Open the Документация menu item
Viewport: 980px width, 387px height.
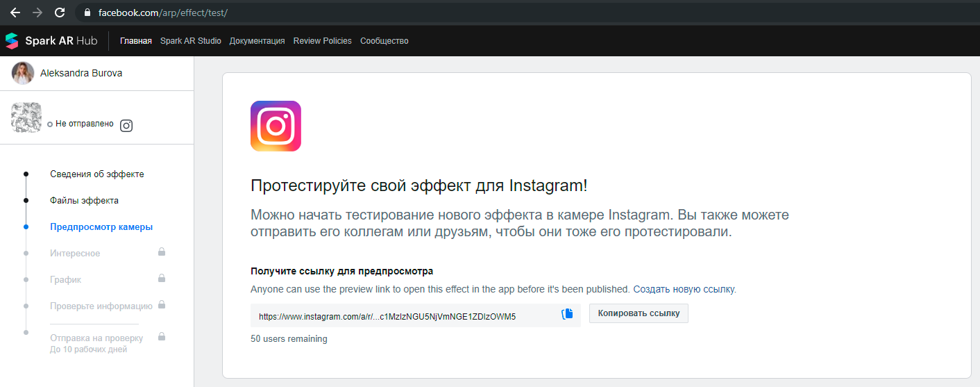[x=257, y=41]
